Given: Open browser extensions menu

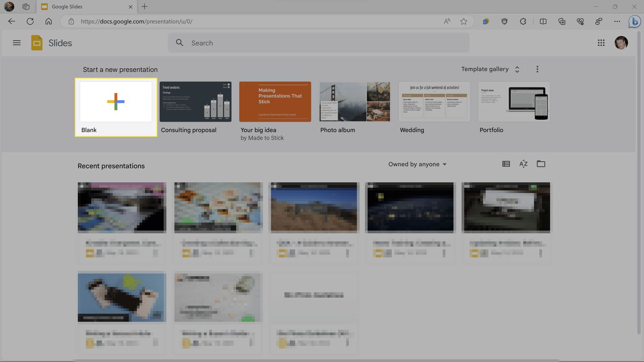Looking at the screenshot, I should [x=523, y=21].
